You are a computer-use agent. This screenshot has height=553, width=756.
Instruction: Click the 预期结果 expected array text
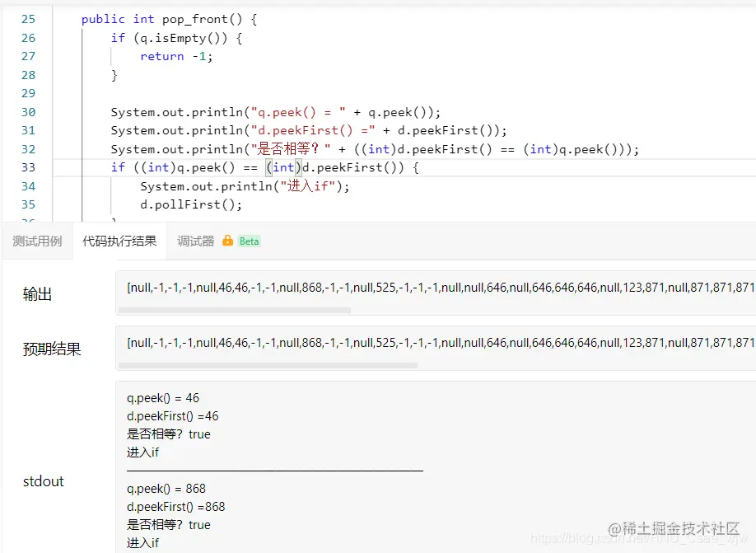(x=441, y=343)
